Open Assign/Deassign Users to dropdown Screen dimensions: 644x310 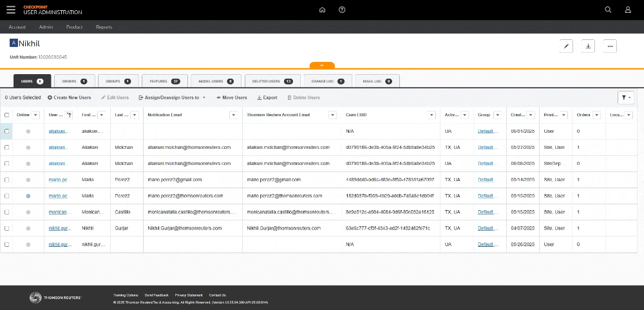click(172, 98)
